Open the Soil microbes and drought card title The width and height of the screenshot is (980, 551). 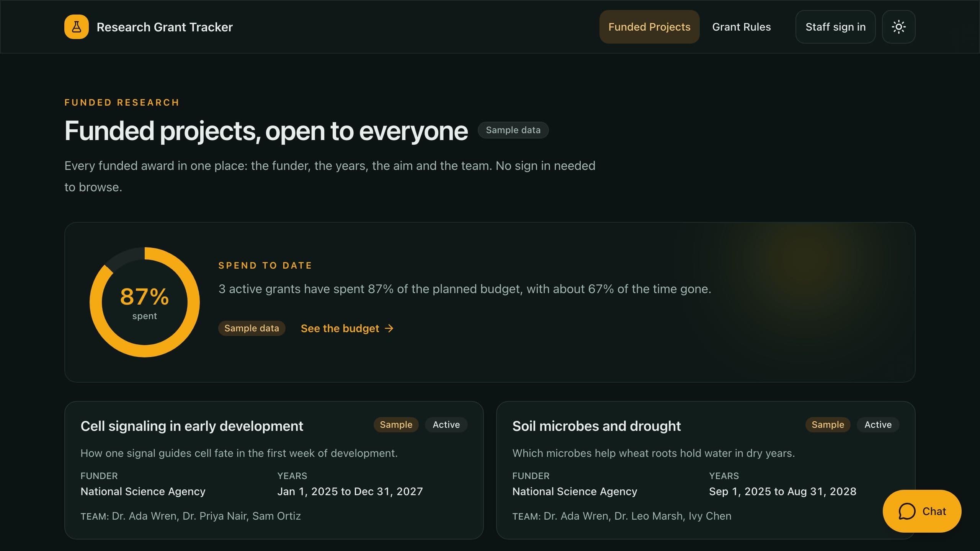[x=596, y=426]
